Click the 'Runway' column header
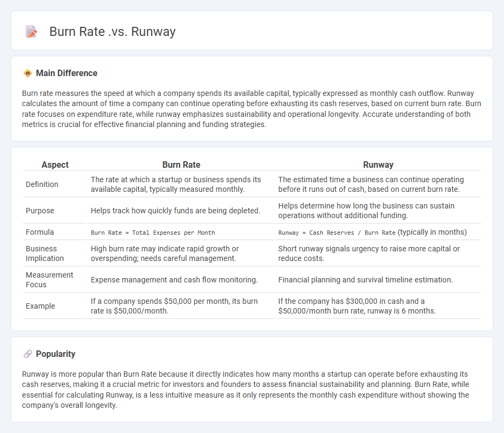Screen dimensions: 504x433 (379, 165)
